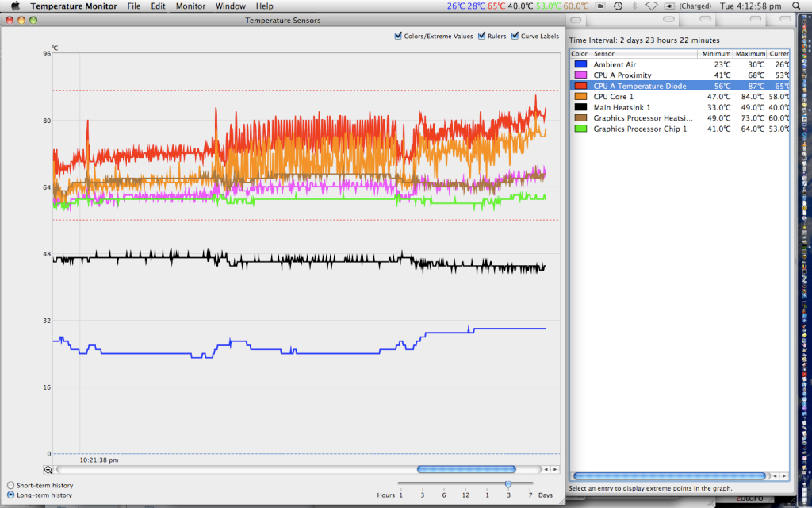This screenshot has width=812, height=508.
Task: Click the zoom-out magnifier icon below the graph
Action: (x=48, y=470)
